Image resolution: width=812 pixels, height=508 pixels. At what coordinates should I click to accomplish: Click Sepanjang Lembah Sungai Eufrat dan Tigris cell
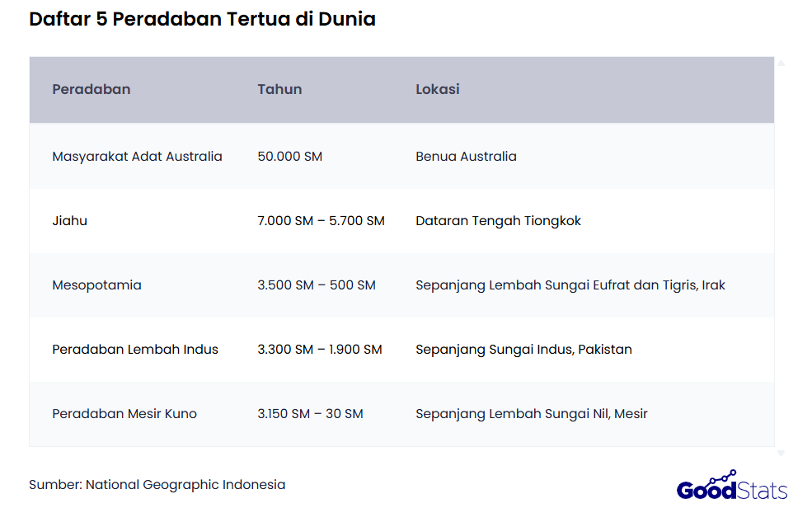(x=570, y=285)
